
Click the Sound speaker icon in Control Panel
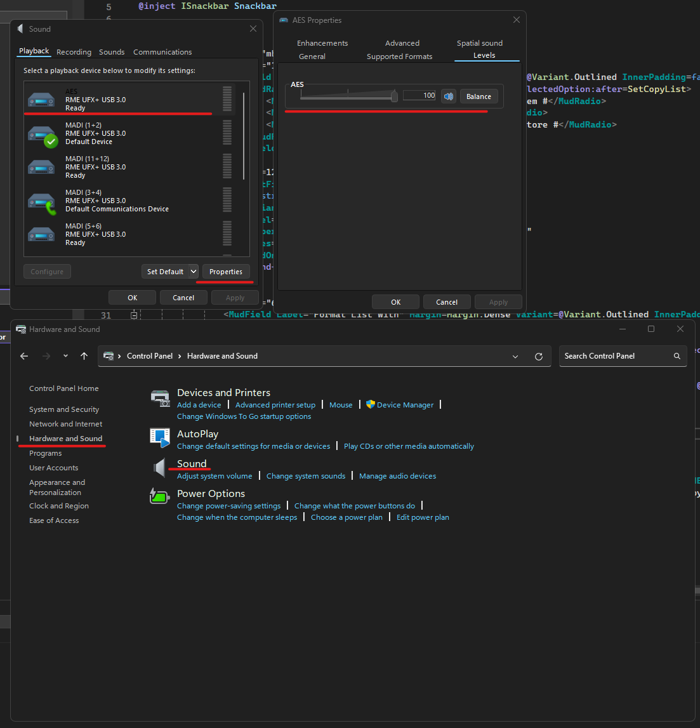click(160, 468)
